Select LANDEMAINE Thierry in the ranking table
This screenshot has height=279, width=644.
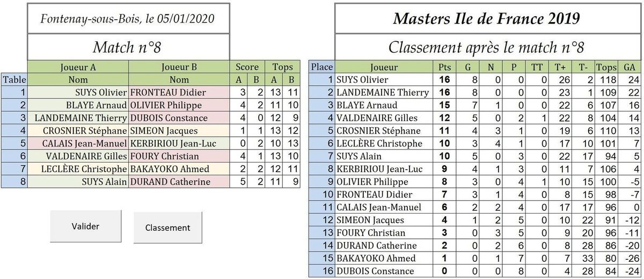pos(384,92)
